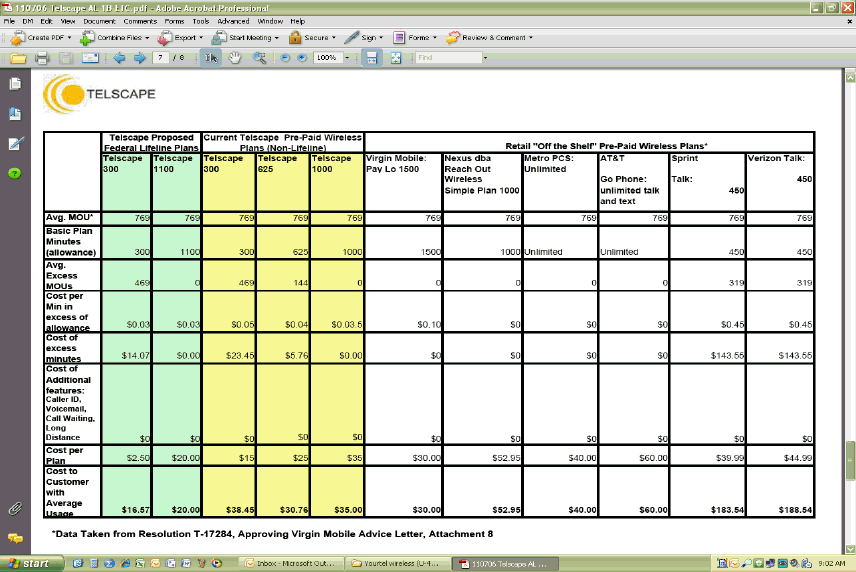Click the Save disk icon

tap(66, 58)
